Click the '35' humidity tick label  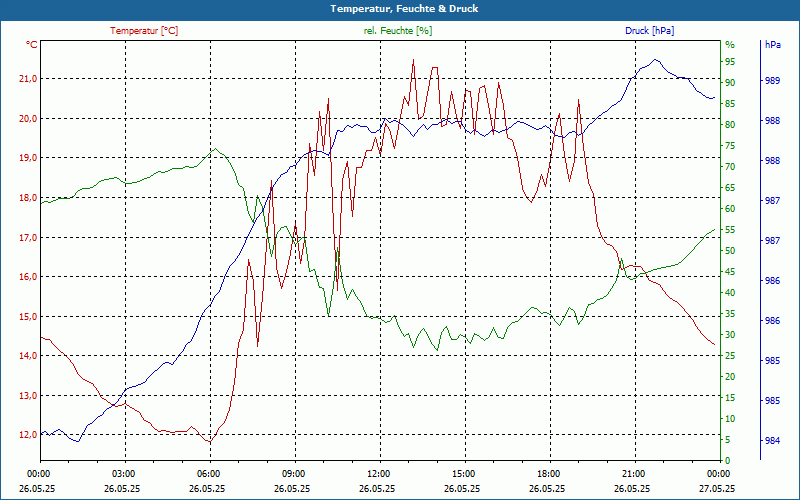pyautogui.click(x=730, y=314)
